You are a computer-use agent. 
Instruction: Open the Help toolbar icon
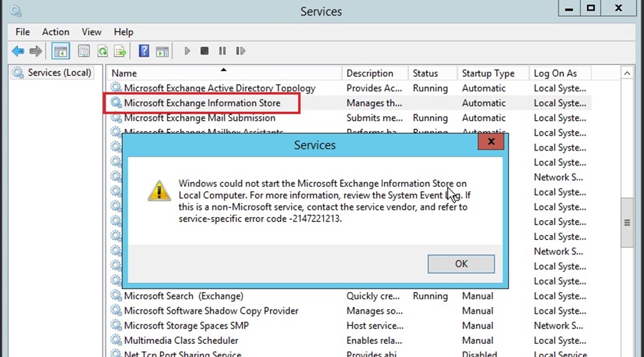tap(144, 51)
